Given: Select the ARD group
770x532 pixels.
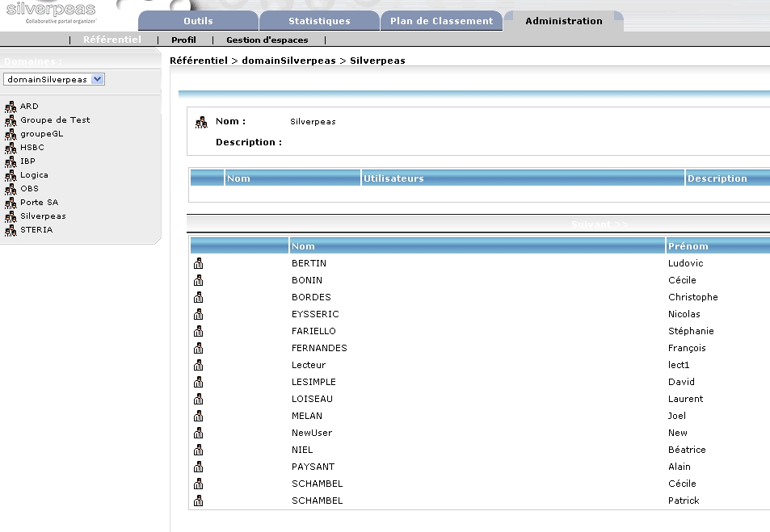Looking at the screenshot, I should [x=29, y=106].
